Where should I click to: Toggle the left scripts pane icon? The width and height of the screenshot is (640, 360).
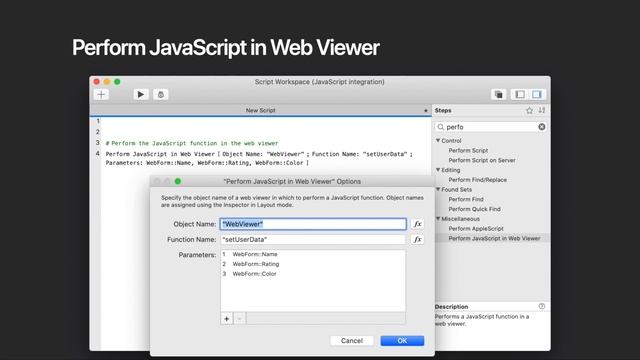[x=520, y=95]
